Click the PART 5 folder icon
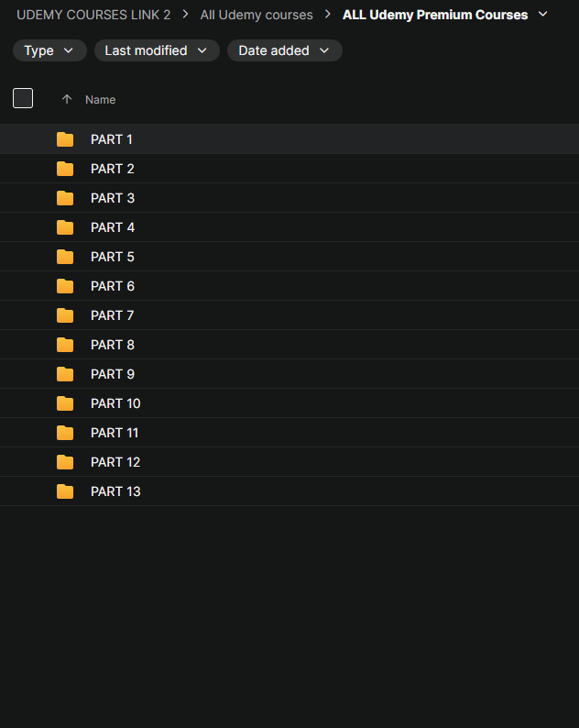This screenshot has width=579, height=728. (65, 257)
